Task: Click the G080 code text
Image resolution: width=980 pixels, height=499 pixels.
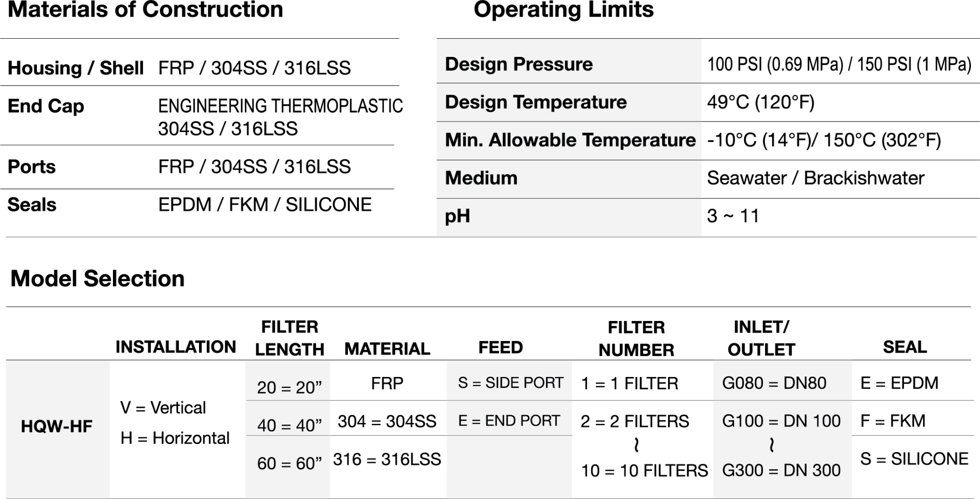Action: tap(742, 383)
